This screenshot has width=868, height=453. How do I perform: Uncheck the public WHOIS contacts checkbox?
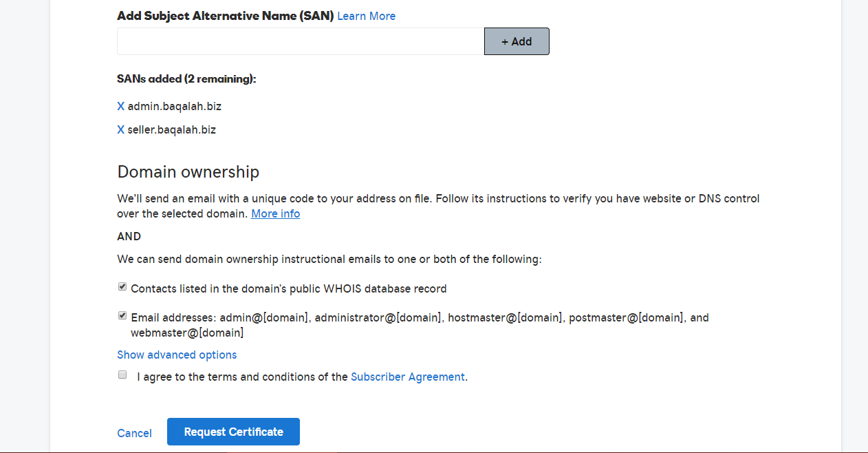pyautogui.click(x=122, y=287)
